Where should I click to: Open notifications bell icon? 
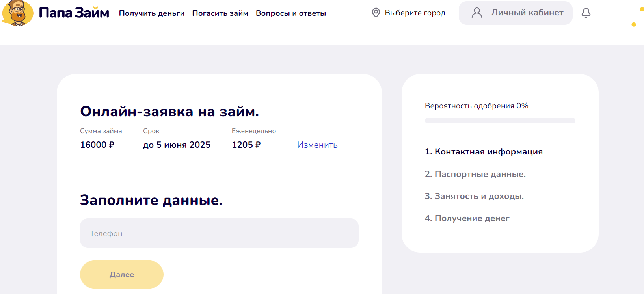pos(586,13)
